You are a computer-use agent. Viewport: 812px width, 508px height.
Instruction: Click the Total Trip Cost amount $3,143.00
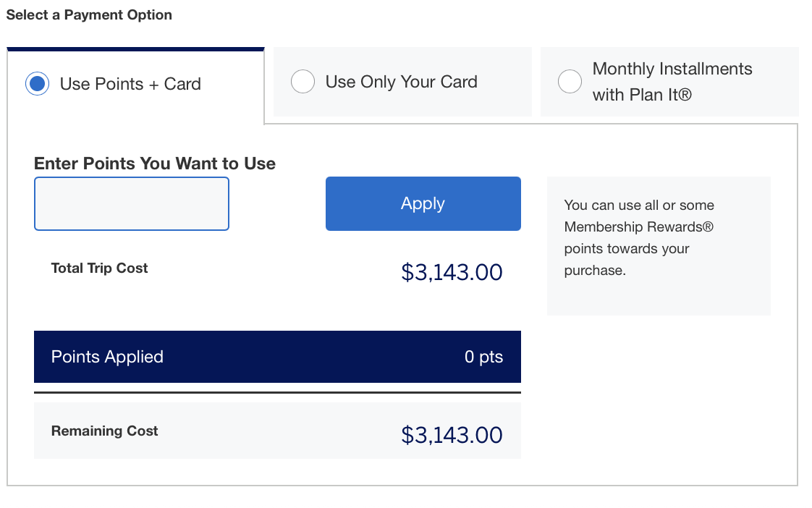point(452,272)
